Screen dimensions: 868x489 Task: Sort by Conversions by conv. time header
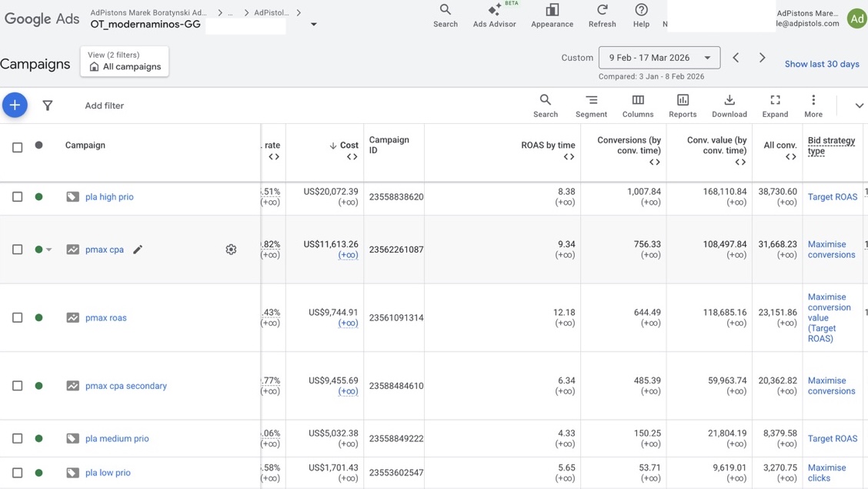click(x=629, y=145)
